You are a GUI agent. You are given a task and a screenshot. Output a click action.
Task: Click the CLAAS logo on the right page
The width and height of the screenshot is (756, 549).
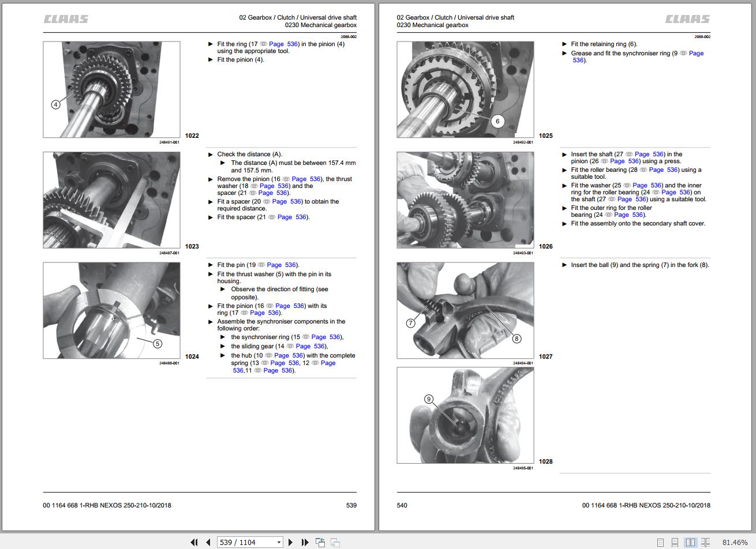tap(688, 19)
